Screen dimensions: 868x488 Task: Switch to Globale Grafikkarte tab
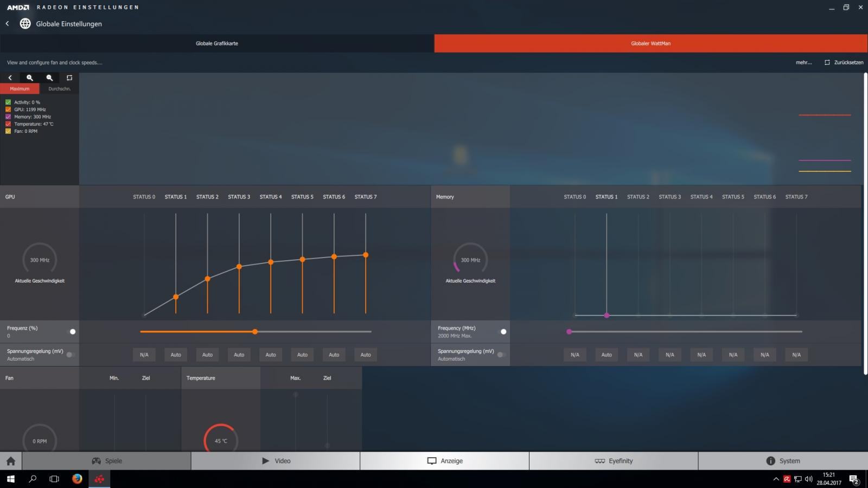pyautogui.click(x=217, y=43)
